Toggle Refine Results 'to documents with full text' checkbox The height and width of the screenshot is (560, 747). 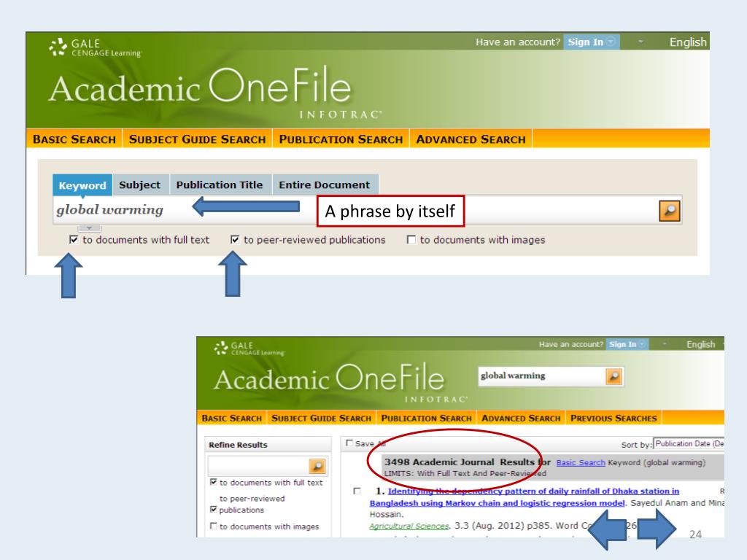[214, 482]
